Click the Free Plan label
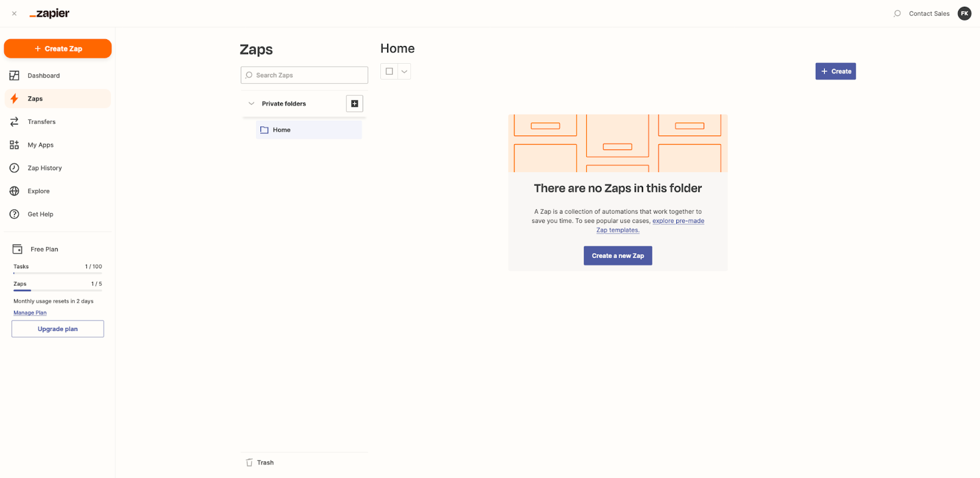 point(44,249)
